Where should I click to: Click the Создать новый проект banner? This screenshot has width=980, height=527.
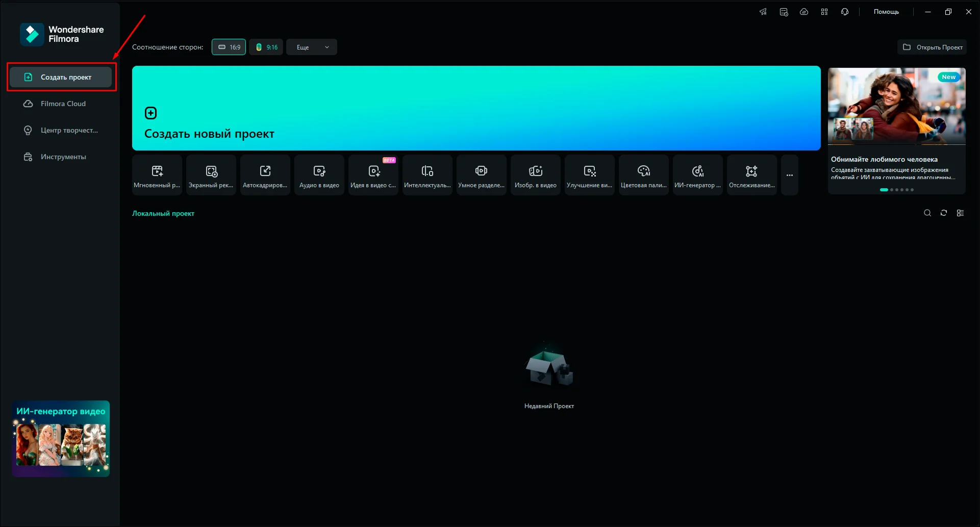tap(476, 108)
